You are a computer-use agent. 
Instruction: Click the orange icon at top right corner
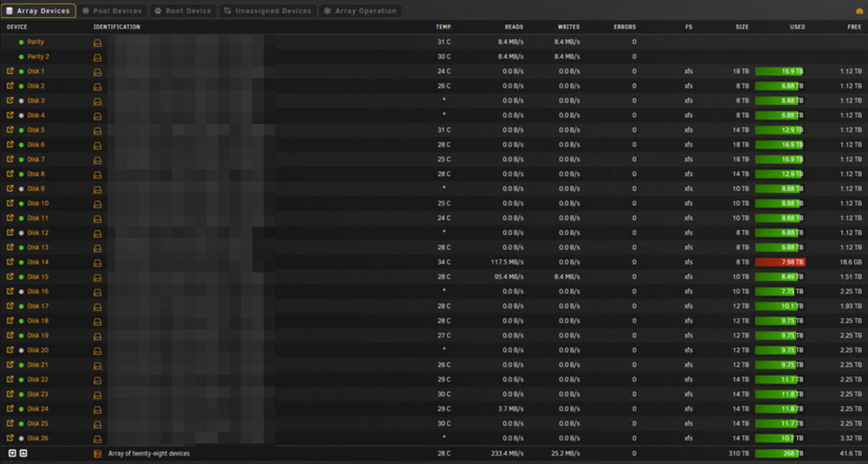pyautogui.click(x=859, y=11)
